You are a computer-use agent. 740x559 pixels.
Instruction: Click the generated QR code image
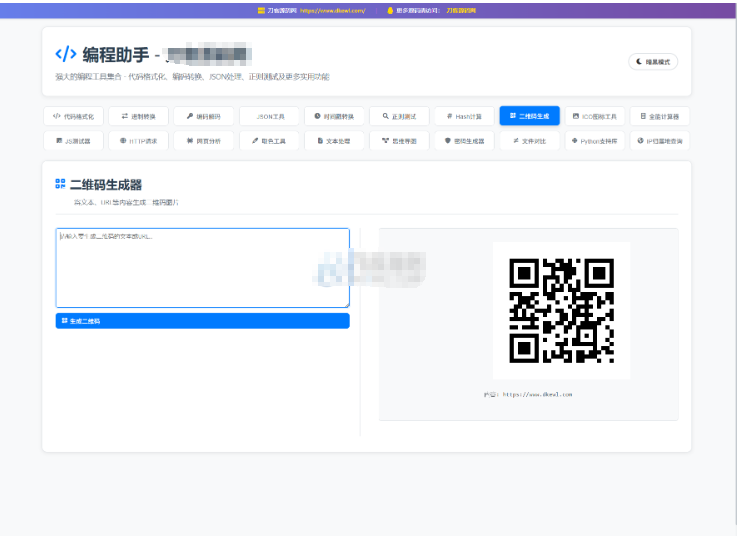click(562, 311)
